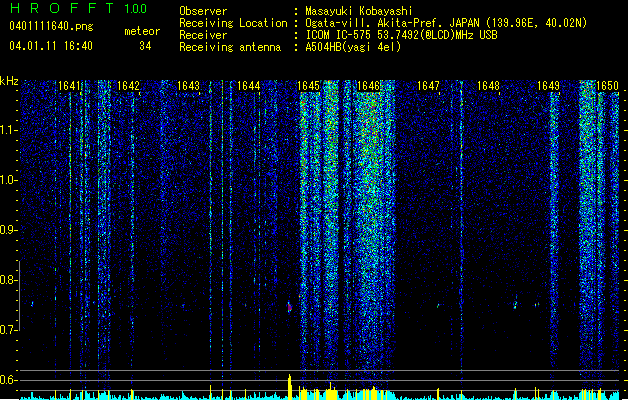Click the Ogata-vill. Akita-Pref. JAPAN location text
The image size is (629, 400).
point(446,23)
